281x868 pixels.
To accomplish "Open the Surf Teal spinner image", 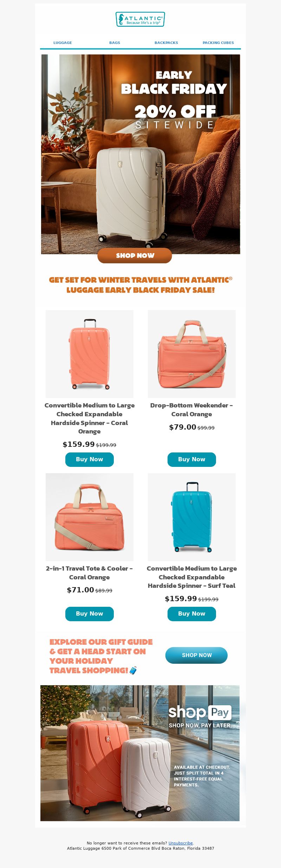I will 192,517.
